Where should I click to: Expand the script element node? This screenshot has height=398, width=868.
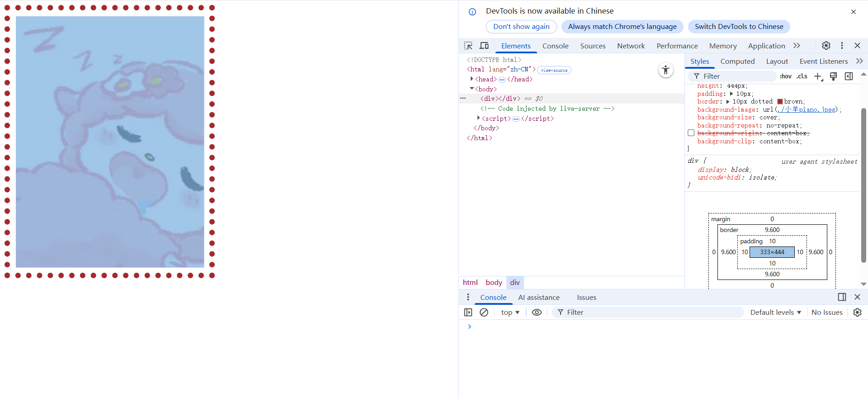[x=478, y=118]
